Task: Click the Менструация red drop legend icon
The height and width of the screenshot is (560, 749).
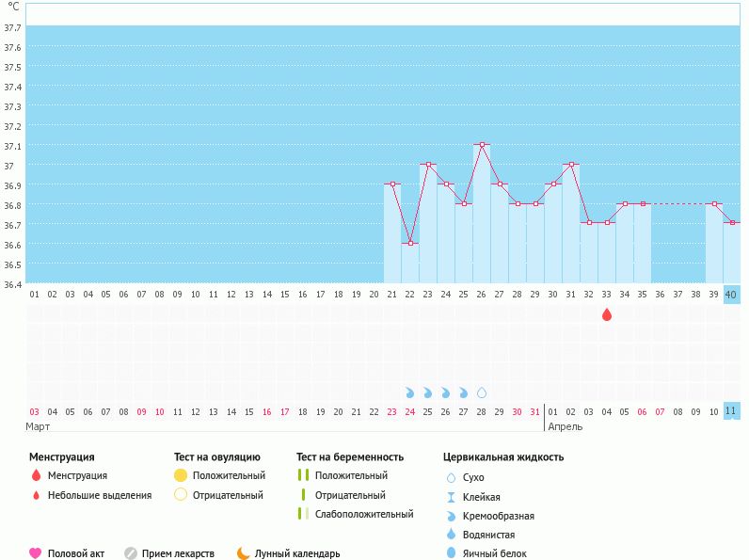Action: (x=36, y=475)
